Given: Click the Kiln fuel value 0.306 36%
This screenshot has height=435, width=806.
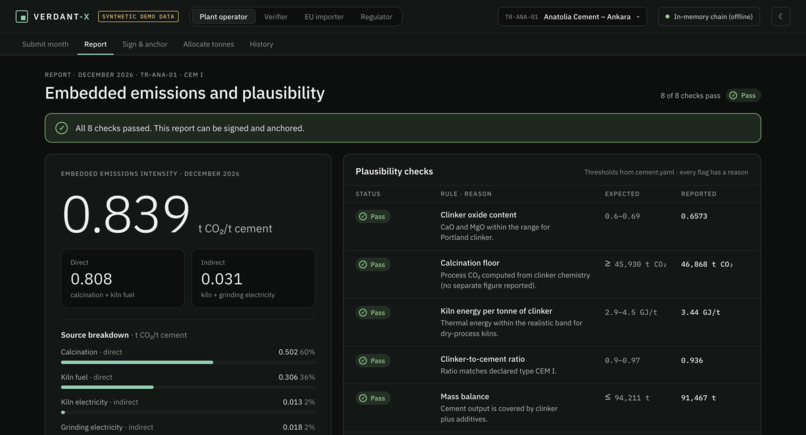Looking at the screenshot, I should point(297,377).
